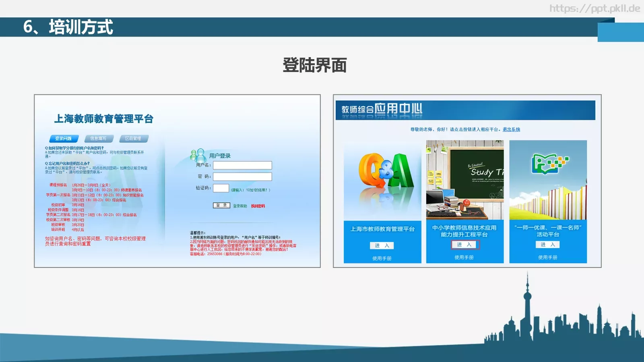Image resolution: width=644 pixels, height=362 pixels.
Task: Click the Study blackboard image thumbnail
Action: [x=465, y=180]
